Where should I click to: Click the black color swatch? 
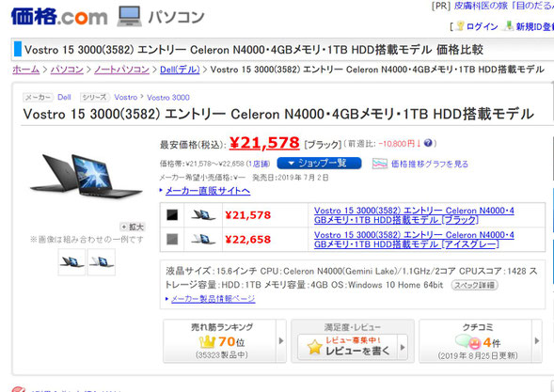172,214
